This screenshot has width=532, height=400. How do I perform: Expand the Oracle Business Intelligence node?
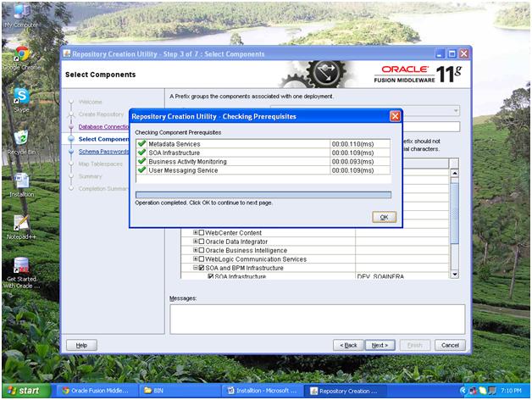click(196, 250)
